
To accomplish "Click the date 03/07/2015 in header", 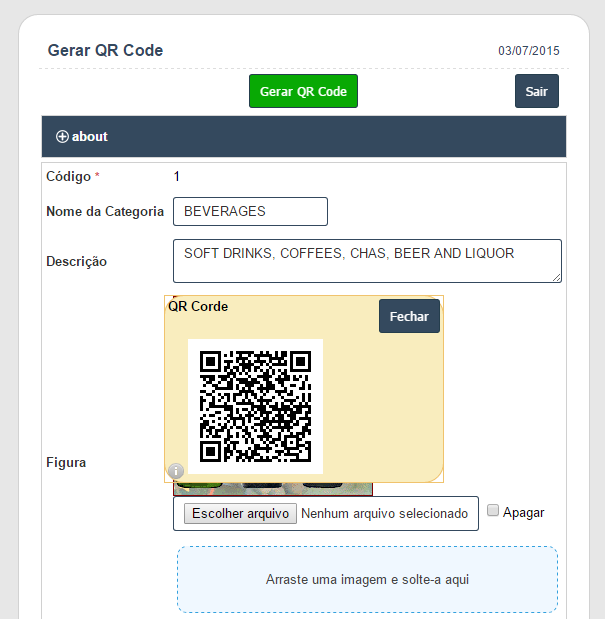I will point(528,51).
